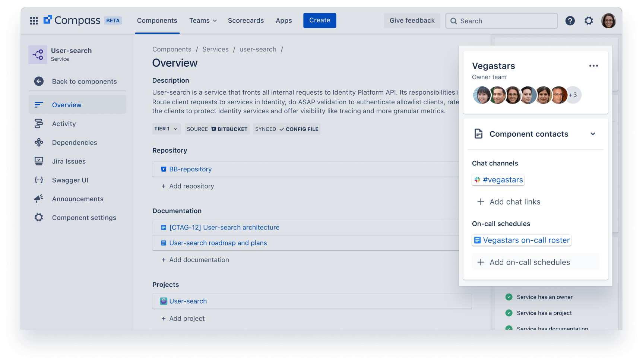Screen dimensions: 643x364
Task: Click the Create button
Action: click(x=319, y=20)
